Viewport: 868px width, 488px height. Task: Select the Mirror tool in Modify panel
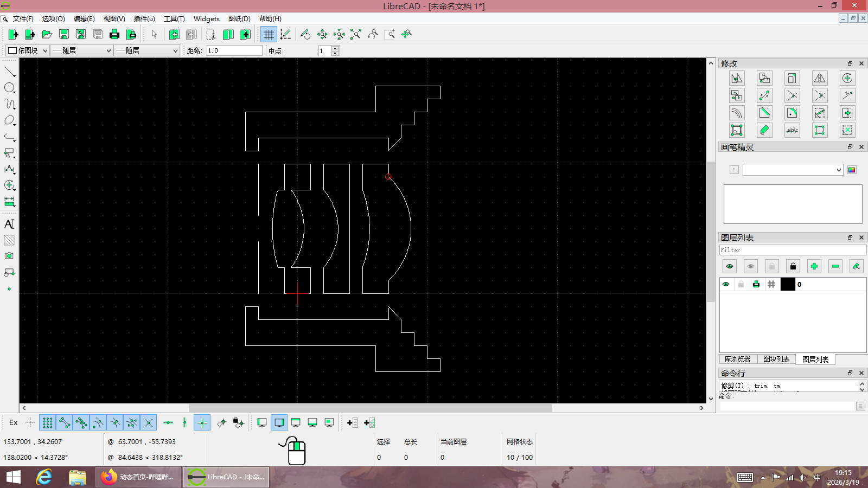click(x=820, y=78)
